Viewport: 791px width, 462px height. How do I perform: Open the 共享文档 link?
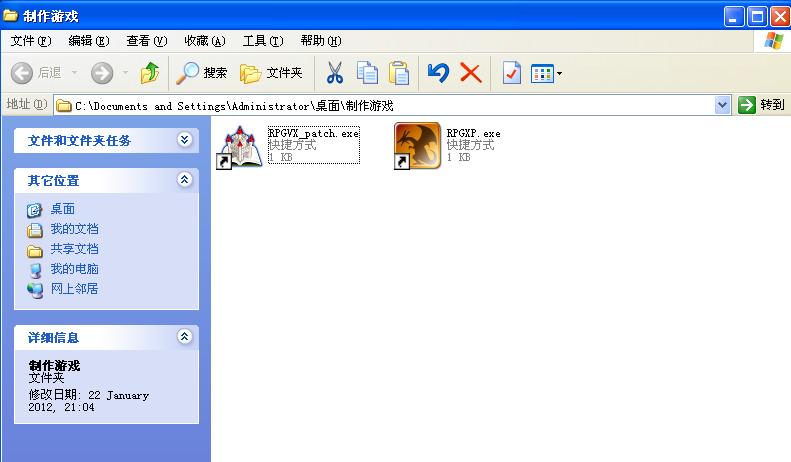click(x=74, y=249)
